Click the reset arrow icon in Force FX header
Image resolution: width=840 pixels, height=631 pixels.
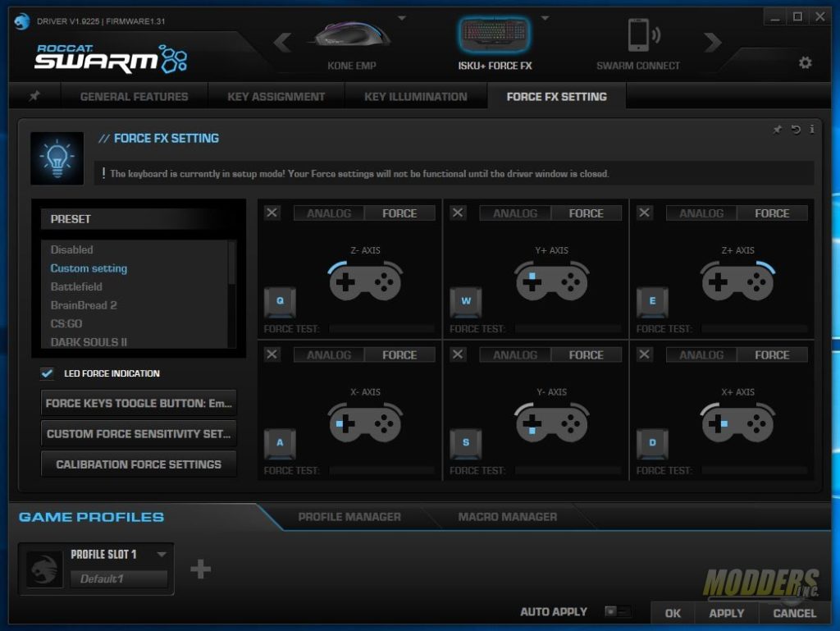coord(795,130)
